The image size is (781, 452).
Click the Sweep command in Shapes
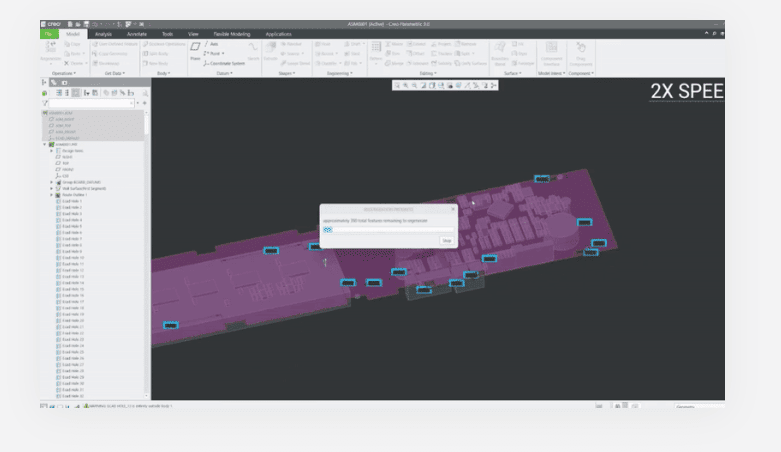[290, 53]
